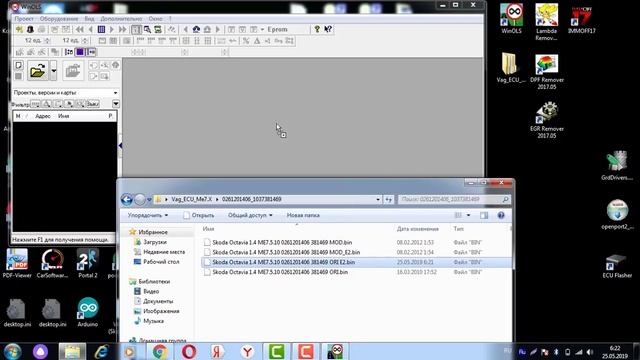Screen dimensions: 640x360
Task: Click the fast-forward double-right arrow toolbar icon
Action: (x=122, y=29)
